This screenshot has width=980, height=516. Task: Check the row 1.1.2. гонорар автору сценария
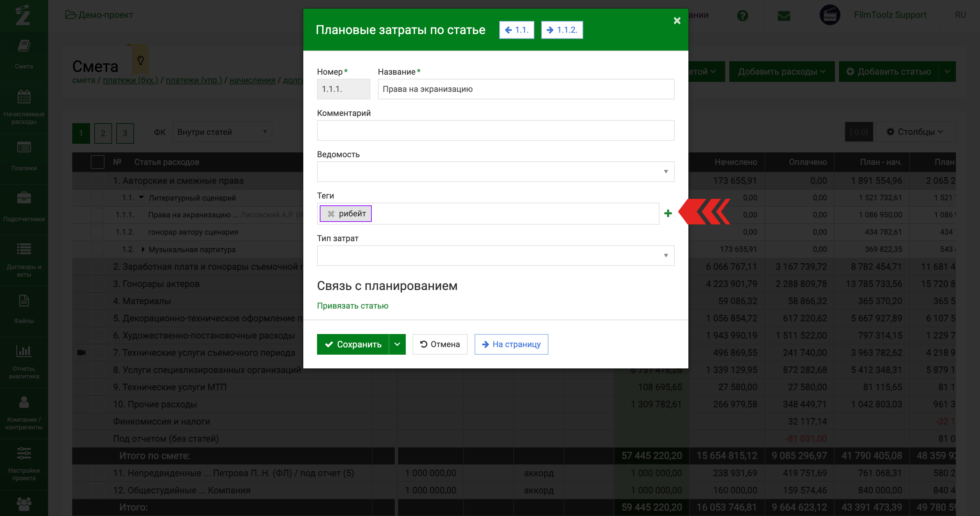(97, 232)
